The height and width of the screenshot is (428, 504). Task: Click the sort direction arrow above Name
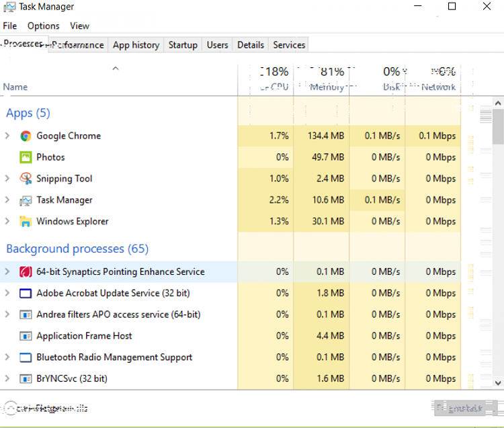tap(116, 69)
